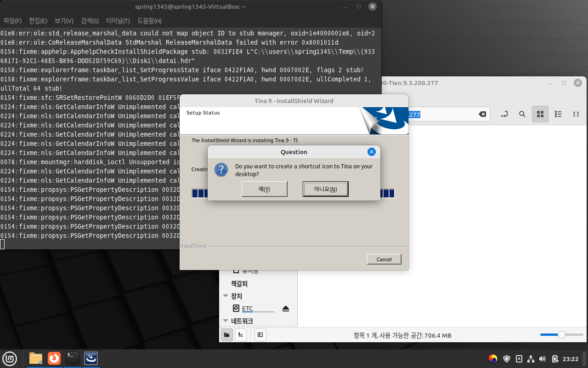Switch file manager to icon view
588x368 pixels.
tap(540, 114)
